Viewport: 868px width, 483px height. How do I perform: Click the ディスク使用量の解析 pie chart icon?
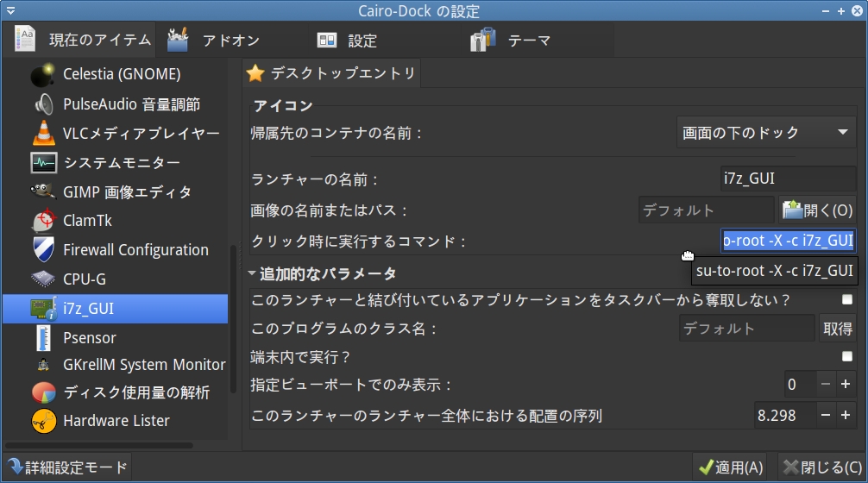point(43,392)
